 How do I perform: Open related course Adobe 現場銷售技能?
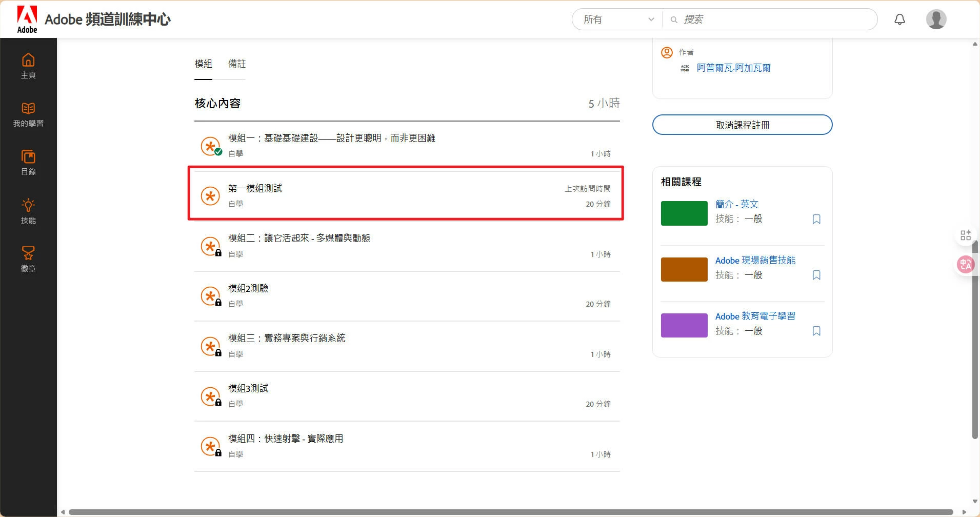point(755,260)
